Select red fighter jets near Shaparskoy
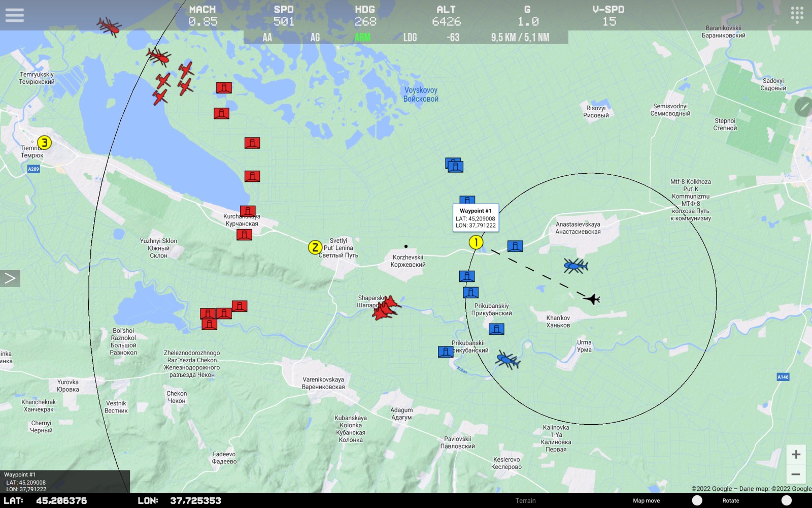 point(386,308)
